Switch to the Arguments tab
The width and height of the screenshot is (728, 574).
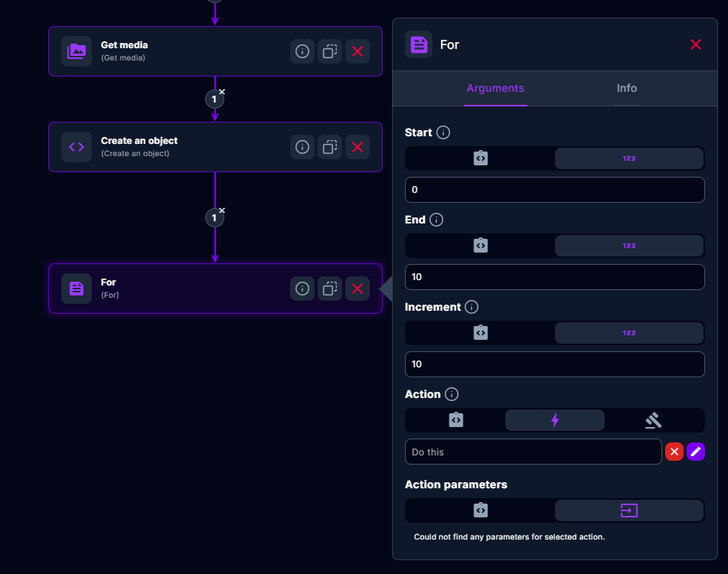tap(495, 88)
